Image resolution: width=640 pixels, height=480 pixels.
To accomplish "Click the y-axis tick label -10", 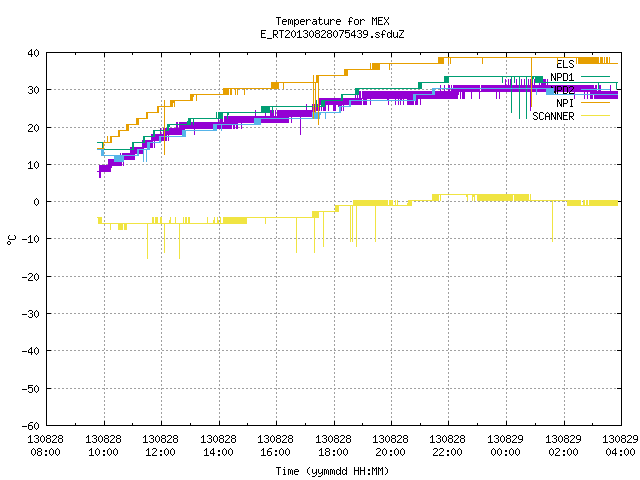I will point(31,239).
